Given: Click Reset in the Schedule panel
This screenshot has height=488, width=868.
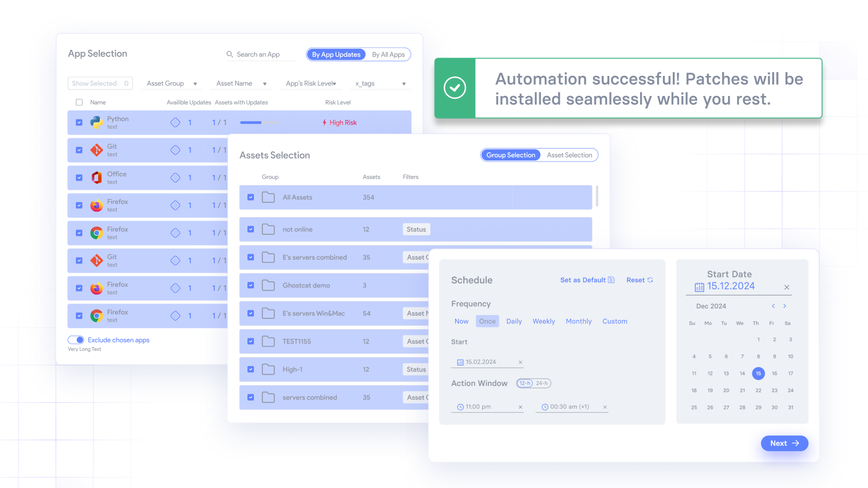Looking at the screenshot, I should [640, 280].
